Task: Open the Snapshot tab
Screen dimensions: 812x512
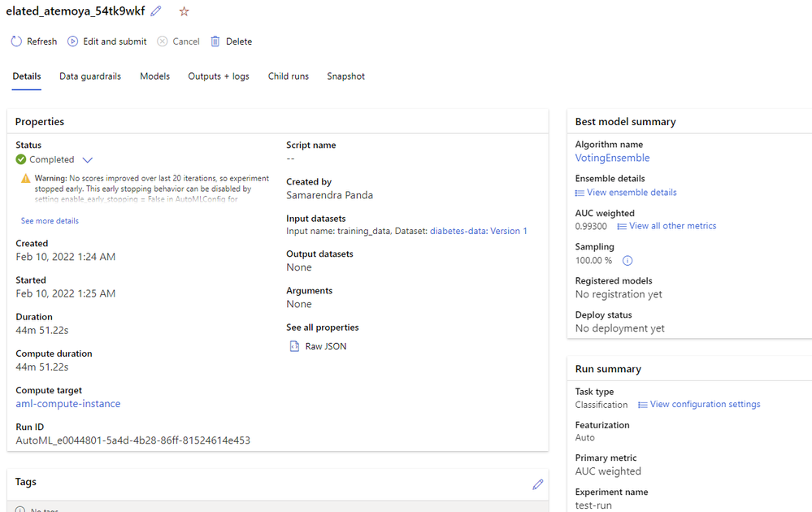Action: [345, 76]
